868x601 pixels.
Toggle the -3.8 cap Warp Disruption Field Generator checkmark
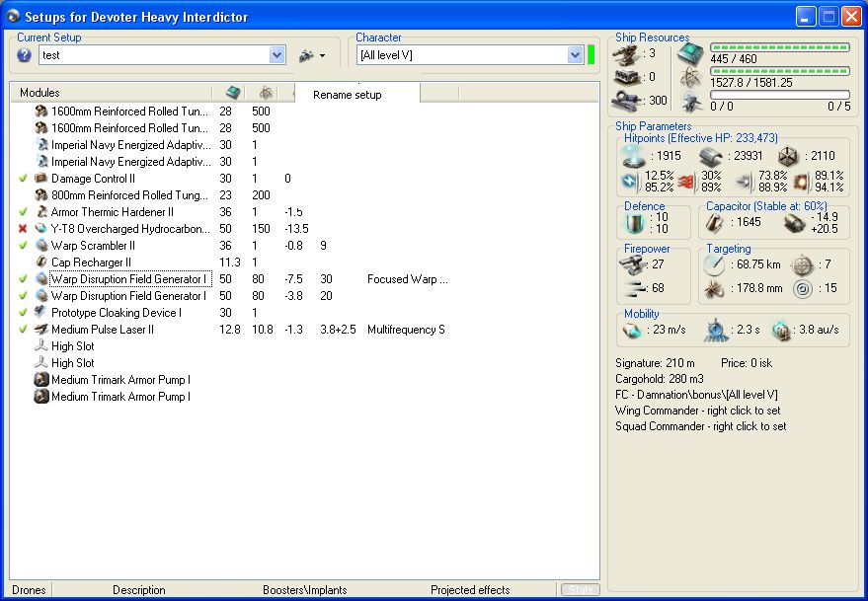click(23, 295)
